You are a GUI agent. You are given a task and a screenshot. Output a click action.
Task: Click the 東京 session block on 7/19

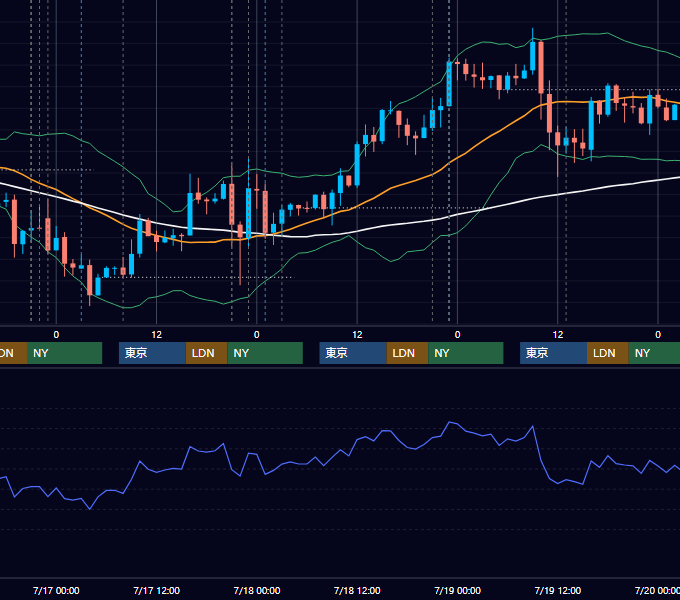[x=553, y=353]
